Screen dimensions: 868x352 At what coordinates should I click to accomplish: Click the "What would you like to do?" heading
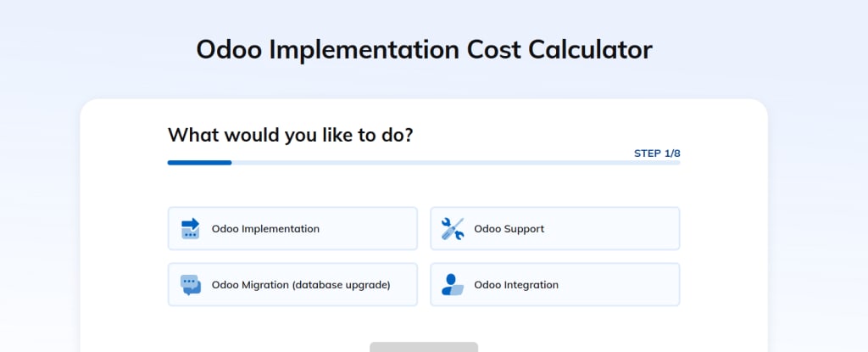pos(291,134)
